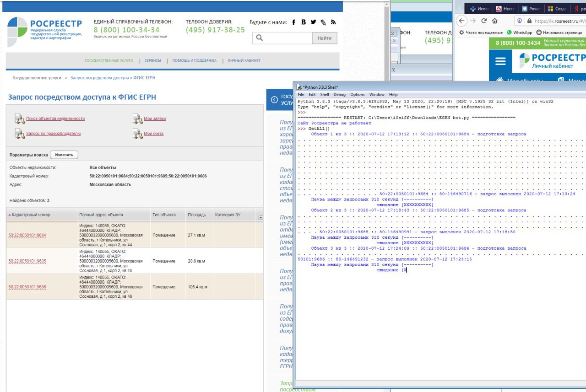
Task: Open Часто посещаемые bookmark in Firefox
Action: coord(481,32)
